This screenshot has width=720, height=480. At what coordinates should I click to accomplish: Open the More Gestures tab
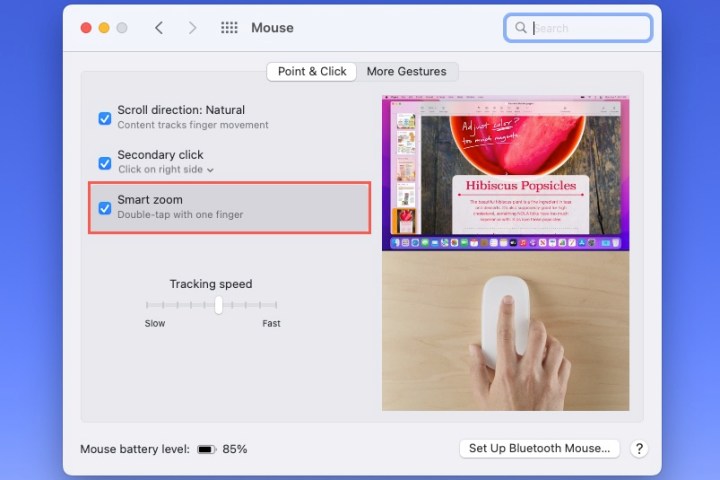coord(406,72)
